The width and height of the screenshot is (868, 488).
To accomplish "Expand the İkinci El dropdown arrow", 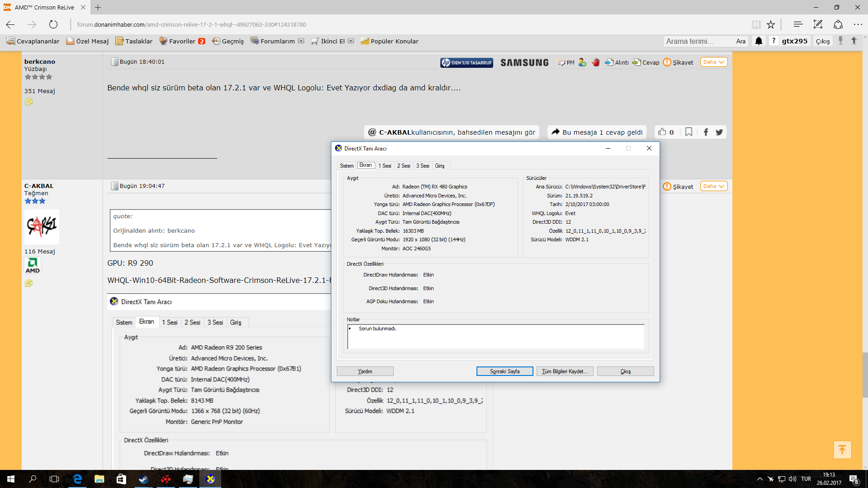I will click(350, 41).
